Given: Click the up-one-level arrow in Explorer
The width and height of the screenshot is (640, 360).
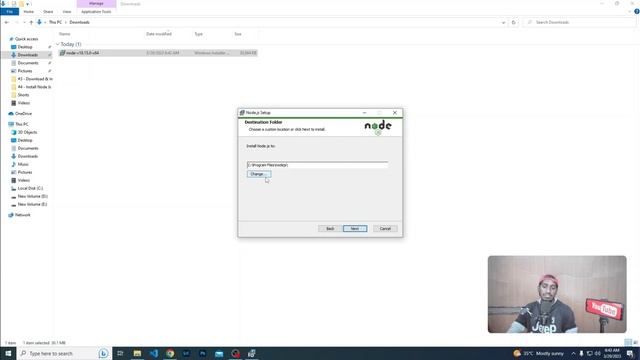Looking at the screenshot, I should pos(31,22).
